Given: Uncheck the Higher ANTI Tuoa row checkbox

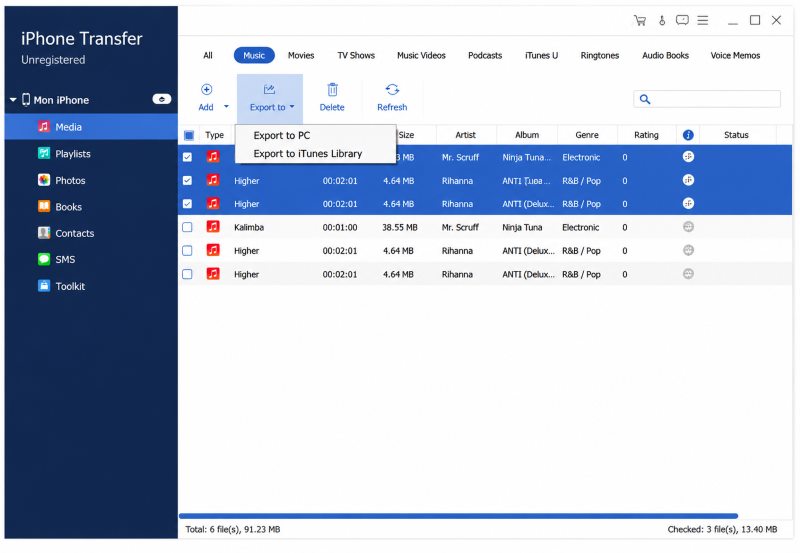Looking at the screenshot, I should coord(187,181).
